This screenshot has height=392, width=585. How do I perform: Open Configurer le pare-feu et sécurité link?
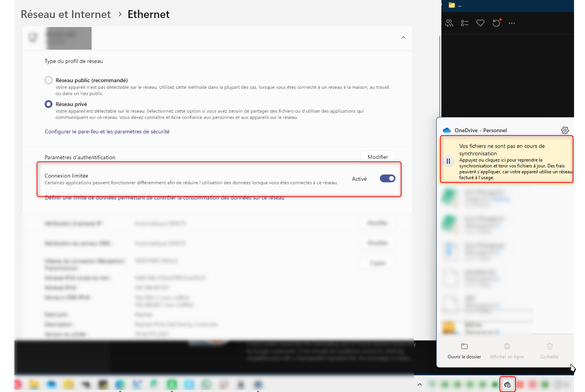[107, 131]
